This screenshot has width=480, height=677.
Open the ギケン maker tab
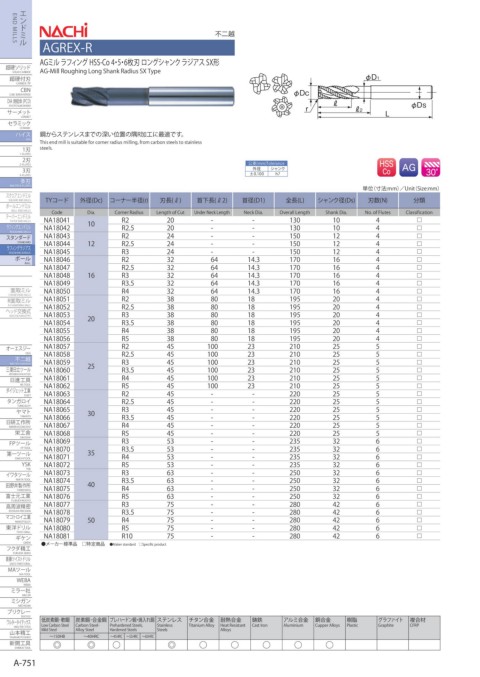click(x=16, y=539)
